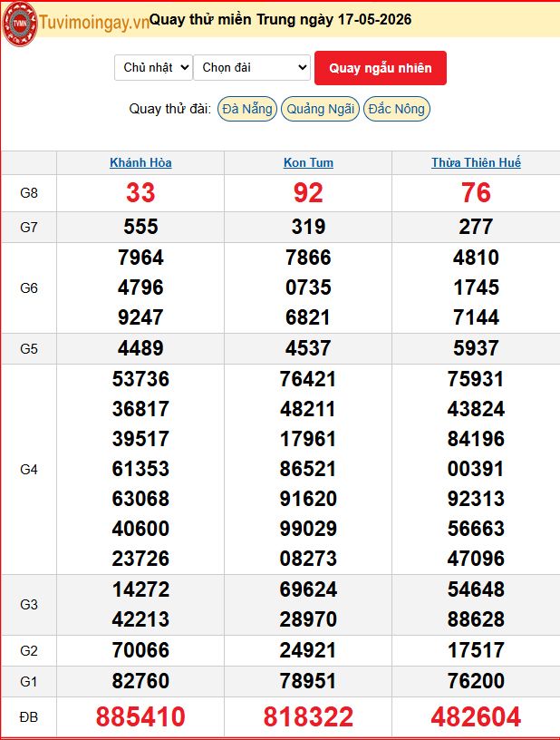
Task: Click the G6 row label
Action: click(x=29, y=287)
